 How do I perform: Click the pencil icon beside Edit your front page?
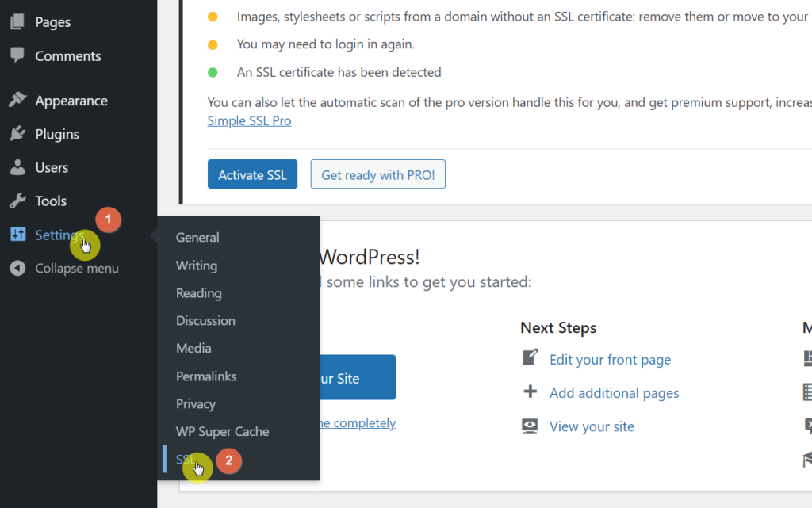[530, 357]
